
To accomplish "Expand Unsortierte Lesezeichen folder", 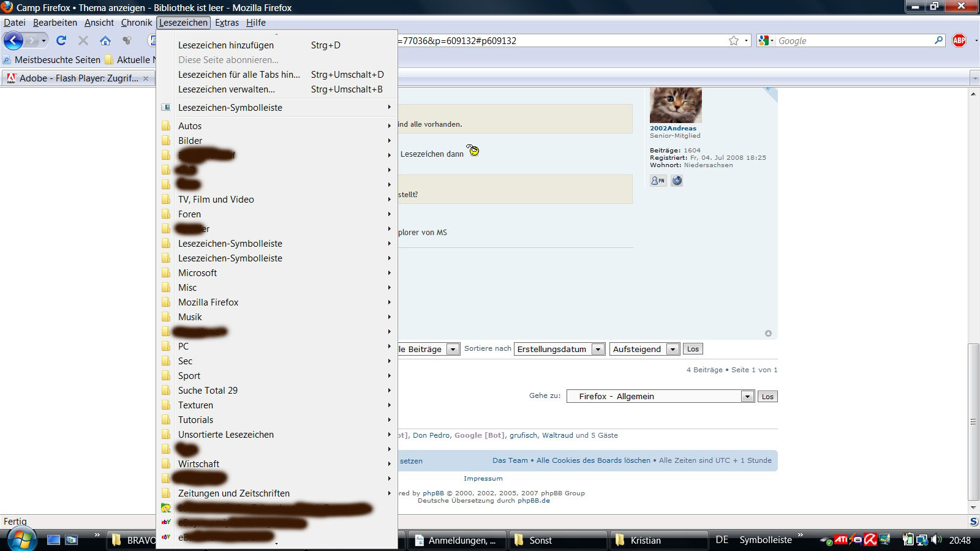I will pos(277,435).
